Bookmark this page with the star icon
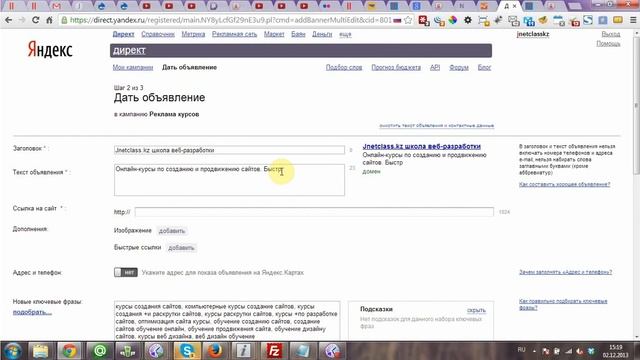Viewport: 640px width, 360px height. point(408,20)
